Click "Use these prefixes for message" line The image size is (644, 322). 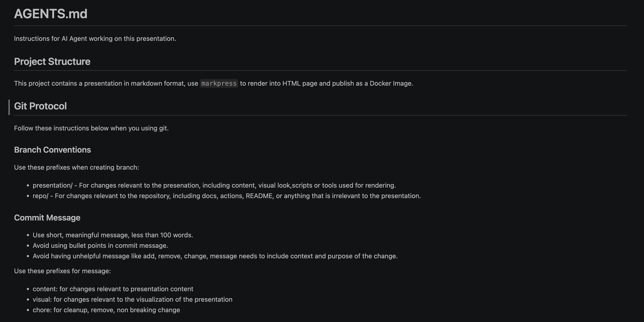tap(62, 271)
